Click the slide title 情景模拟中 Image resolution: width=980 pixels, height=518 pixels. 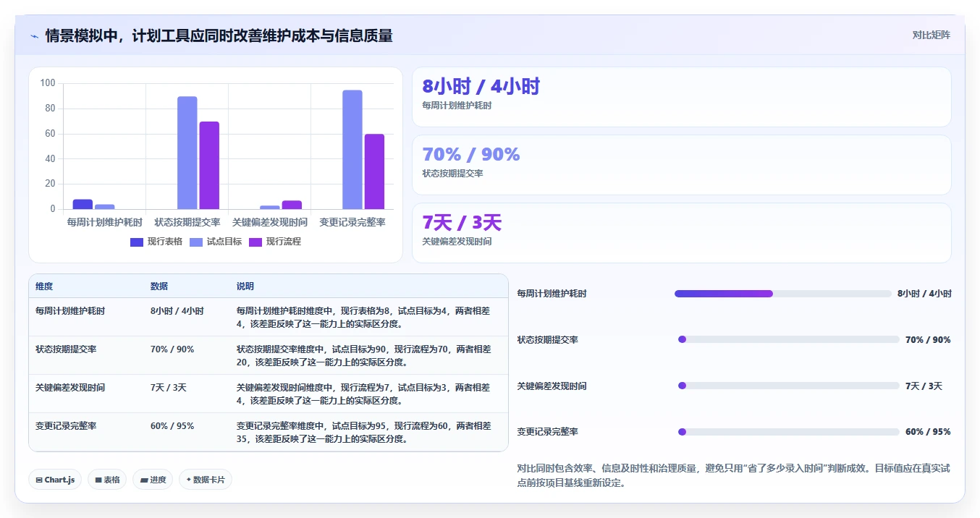pos(219,35)
